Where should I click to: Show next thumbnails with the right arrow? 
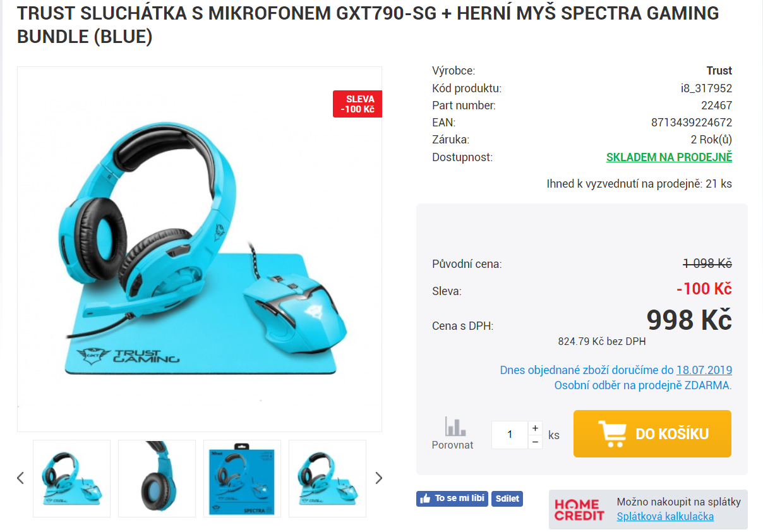click(379, 478)
